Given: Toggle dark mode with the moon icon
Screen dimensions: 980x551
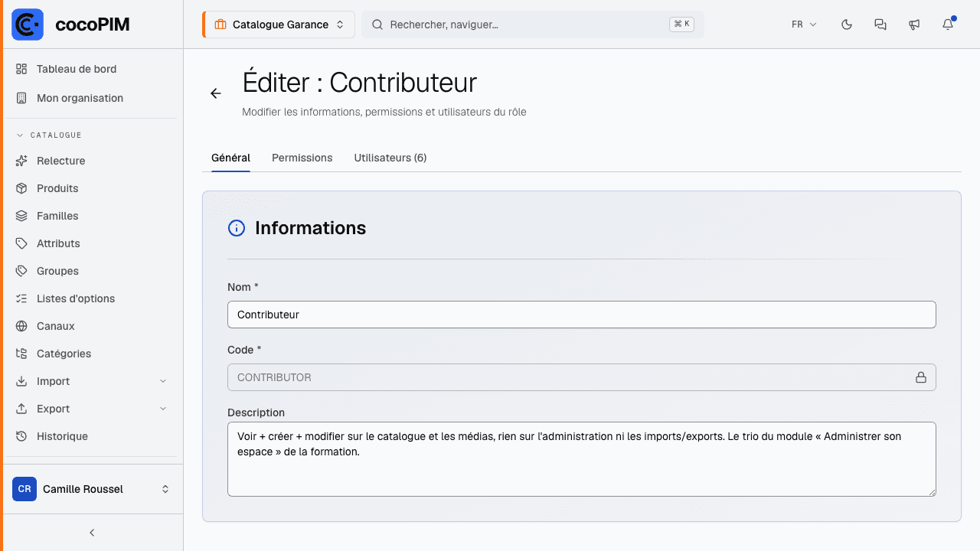Looking at the screenshot, I should coord(847,24).
